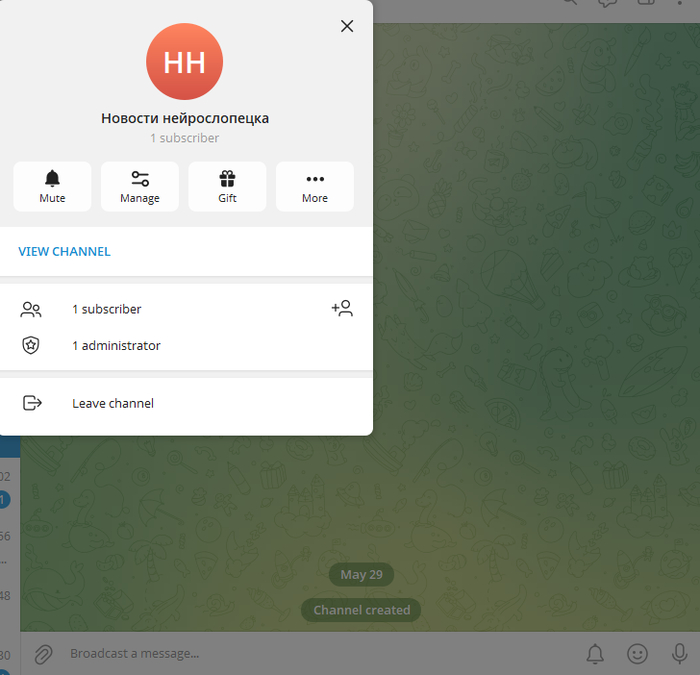Open the 1 subscriber list

pyautogui.click(x=186, y=309)
